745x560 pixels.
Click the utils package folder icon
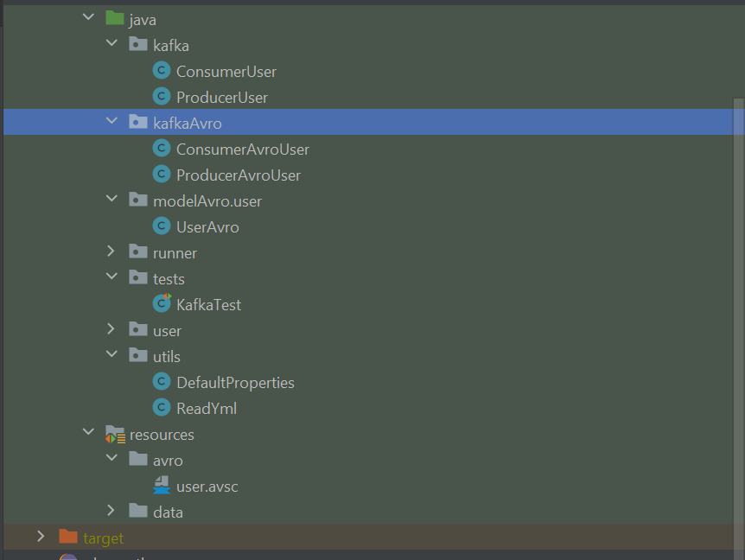pos(137,355)
